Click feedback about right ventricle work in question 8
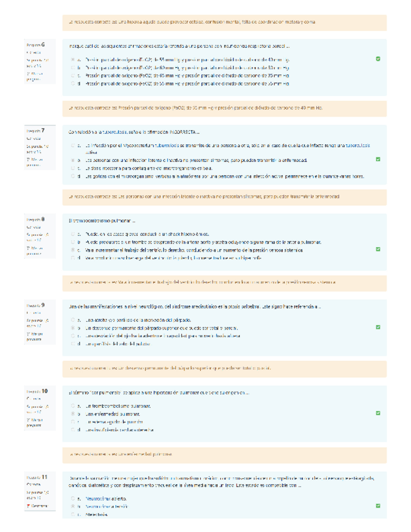Screen dimensions: 411x532 tap(225, 283)
